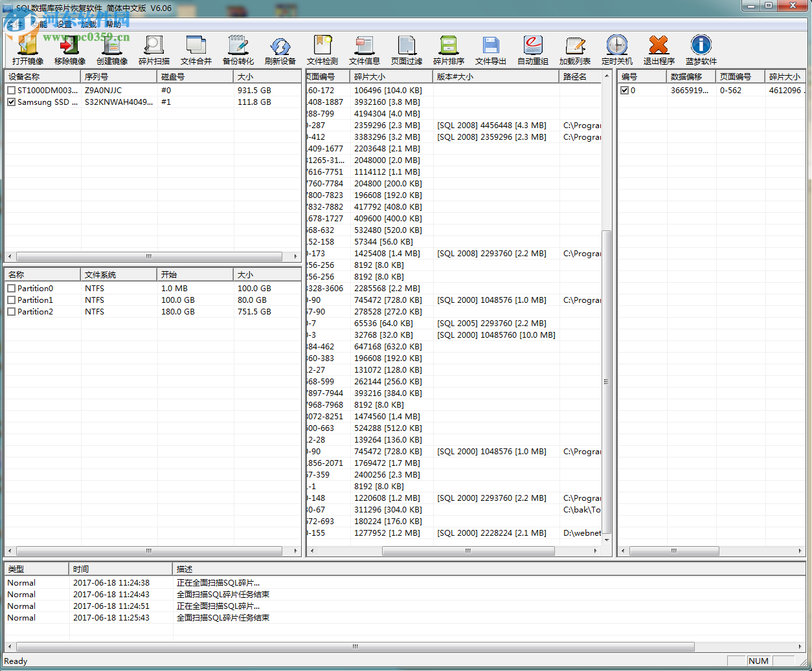This screenshot has width=812, height=671.
Task: Open the 设置 menu
Action: coord(65,25)
